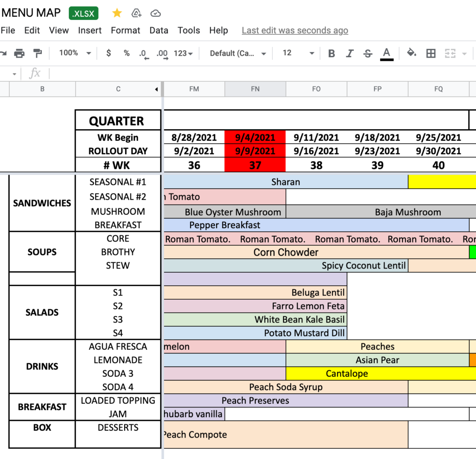Screen dimensions: 476x459
Task: Increase decimal places
Action: [162, 54]
